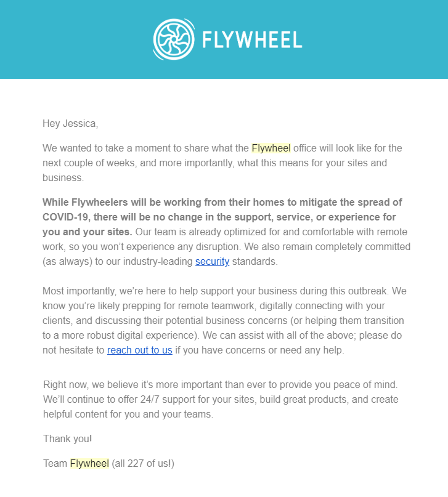Image resolution: width=448 pixels, height=497 pixels.
Task: Click highlighted "Flywheel" in the Team signature
Action: 89,463
